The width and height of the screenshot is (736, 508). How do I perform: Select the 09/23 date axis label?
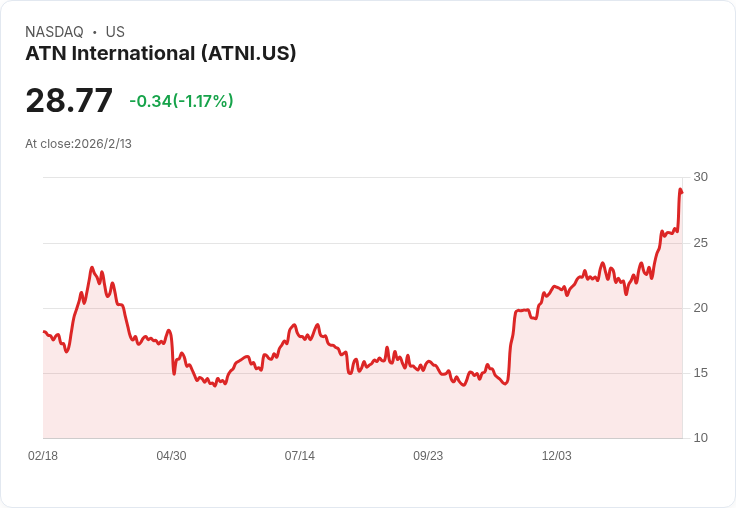pyautogui.click(x=428, y=456)
